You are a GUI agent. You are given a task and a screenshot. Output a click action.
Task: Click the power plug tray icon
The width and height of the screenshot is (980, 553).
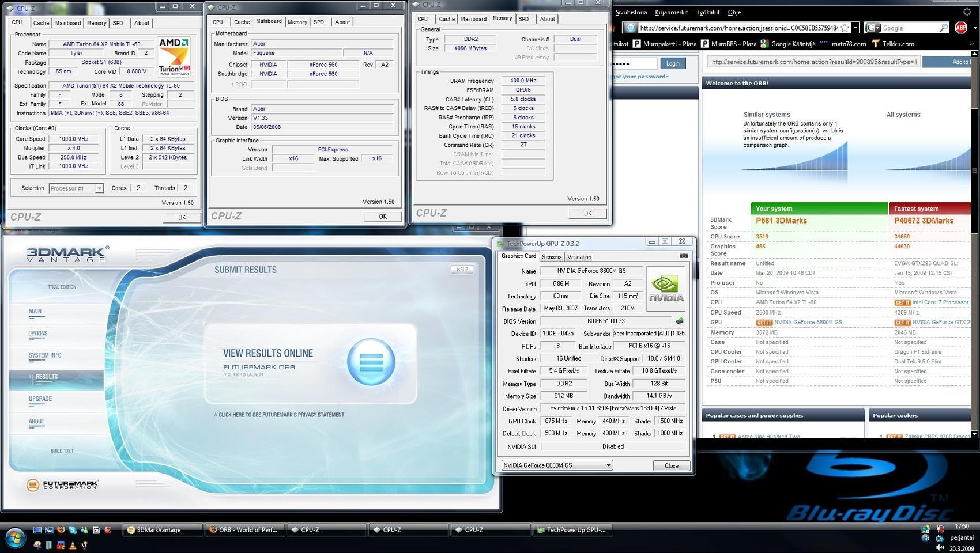point(940,529)
